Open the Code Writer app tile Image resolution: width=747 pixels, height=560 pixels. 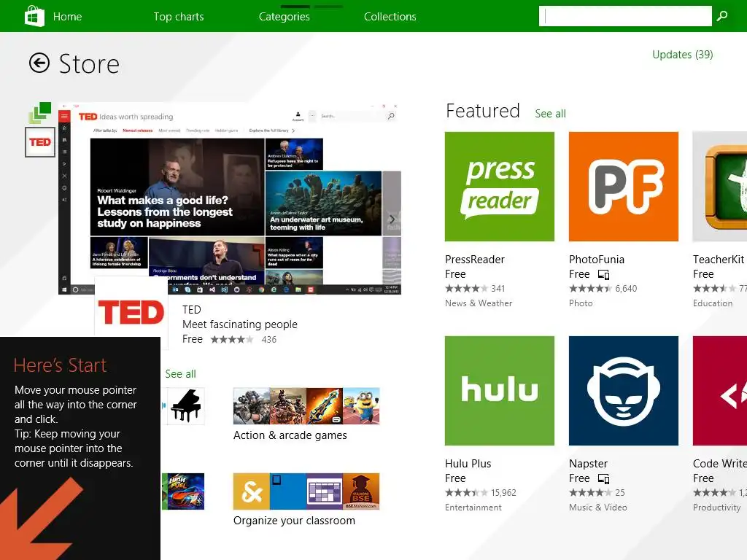pos(720,391)
